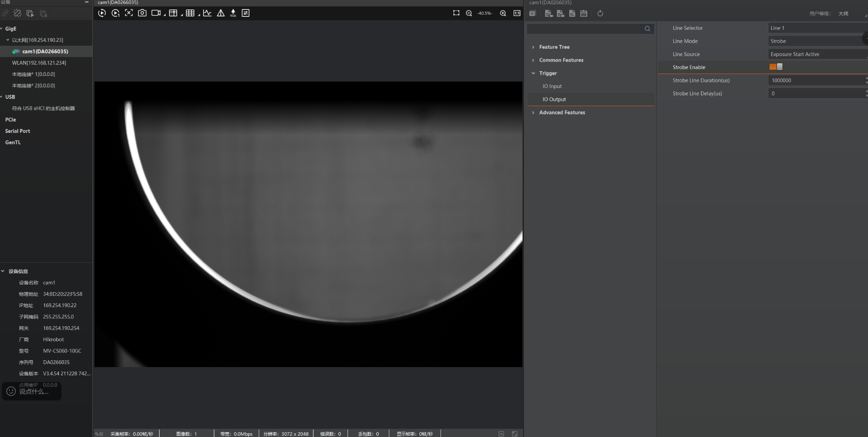Save parameters with the floppy disk icon
Viewport: 868px width, 437px height.
click(584, 13)
